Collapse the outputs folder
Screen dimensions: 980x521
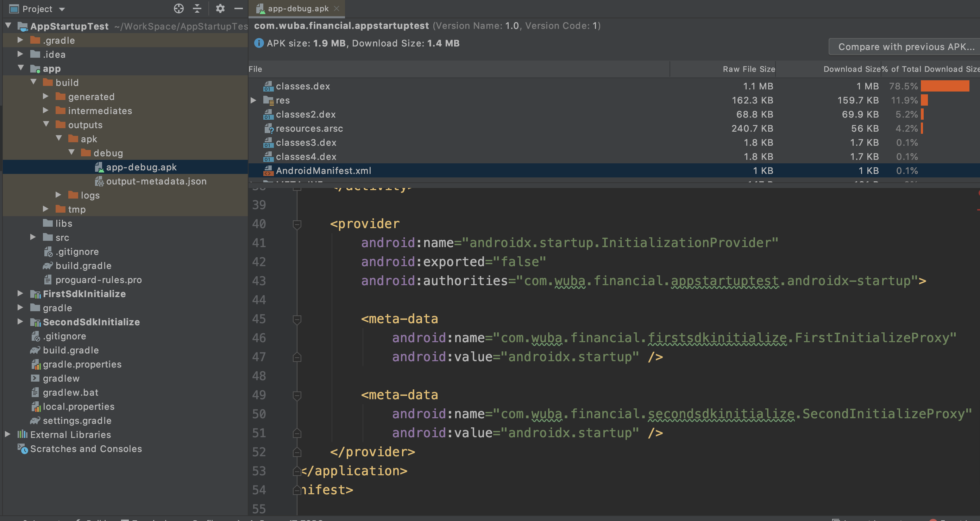pyautogui.click(x=46, y=125)
